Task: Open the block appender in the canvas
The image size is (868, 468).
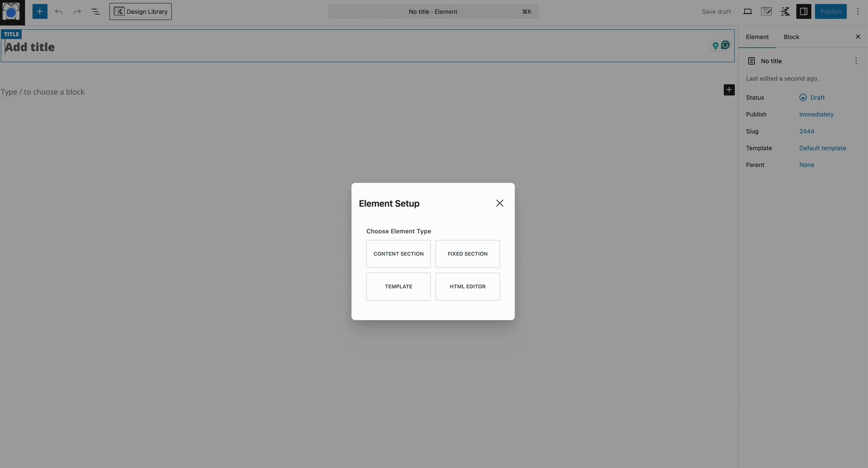Action: tap(728, 90)
